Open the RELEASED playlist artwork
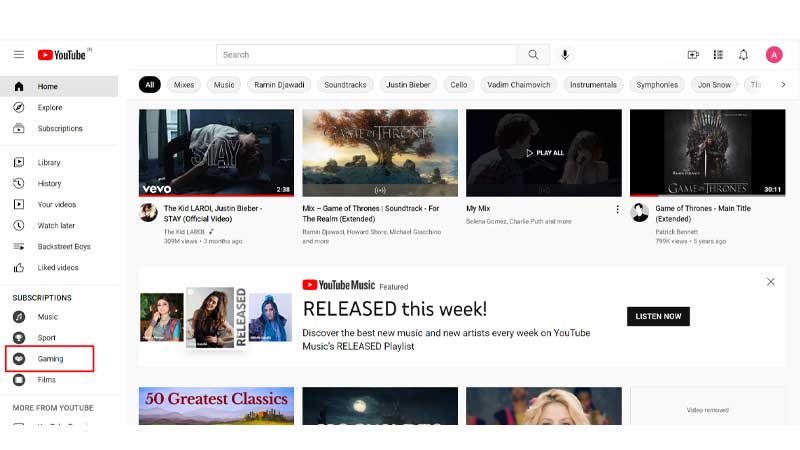This screenshot has height=450, width=800. coord(216,318)
